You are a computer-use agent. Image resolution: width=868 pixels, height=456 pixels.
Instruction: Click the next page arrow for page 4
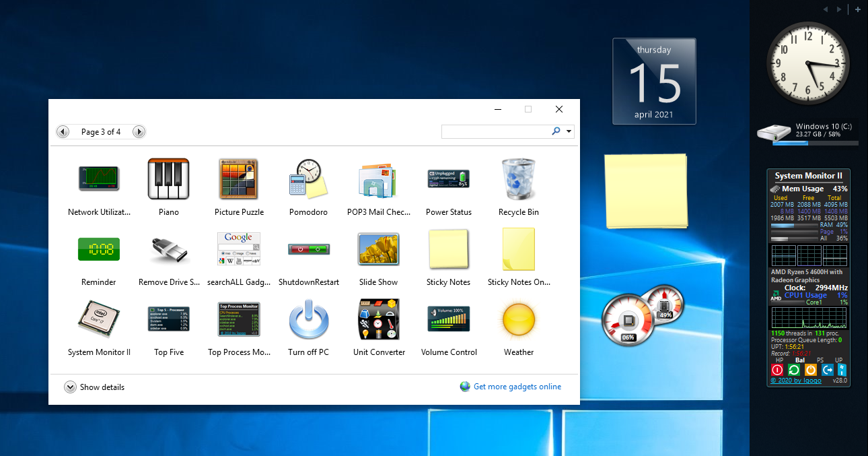139,131
